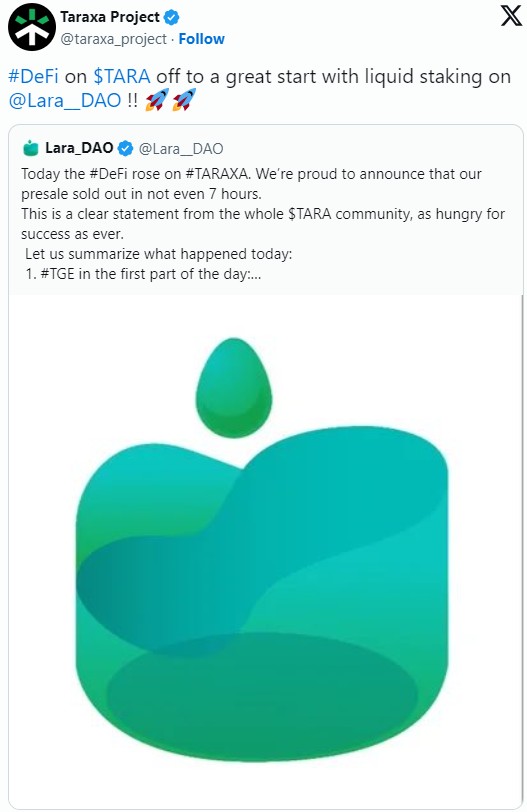Image resolution: width=527 pixels, height=812 pixels.
Task: Follow the Taraxa Project account
Action: coord(201,39)
